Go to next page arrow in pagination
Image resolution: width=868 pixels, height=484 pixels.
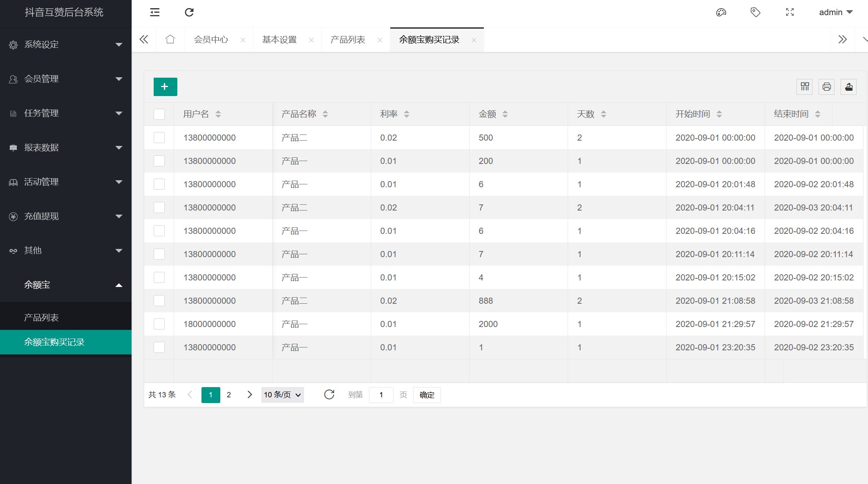250,394
